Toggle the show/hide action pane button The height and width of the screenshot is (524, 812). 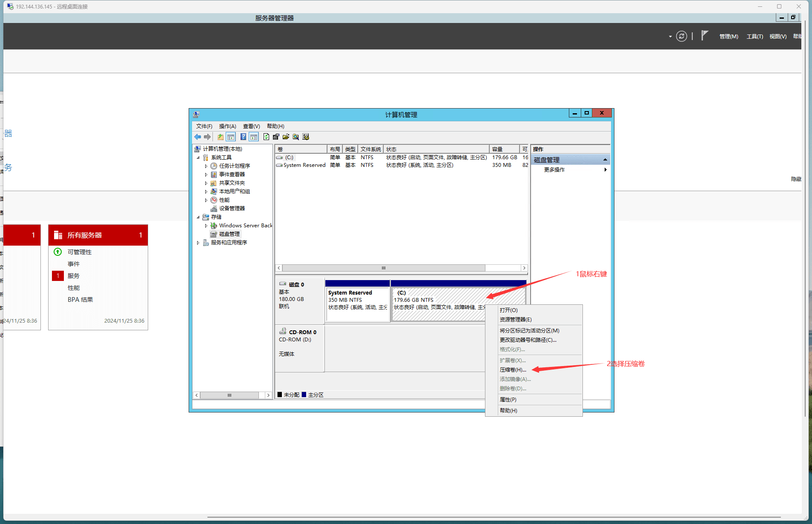pos(254,137)
